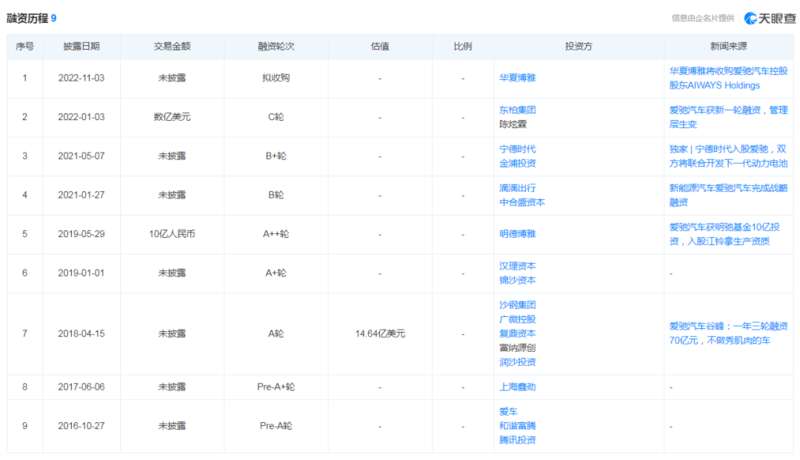Click the 14.64亿美元 valuation cell

point(380,334)
